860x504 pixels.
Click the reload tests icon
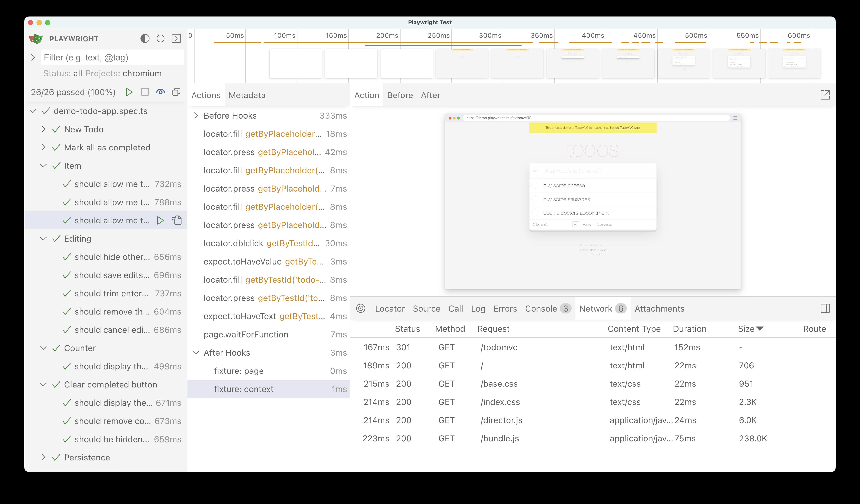[x=160, y=39]
